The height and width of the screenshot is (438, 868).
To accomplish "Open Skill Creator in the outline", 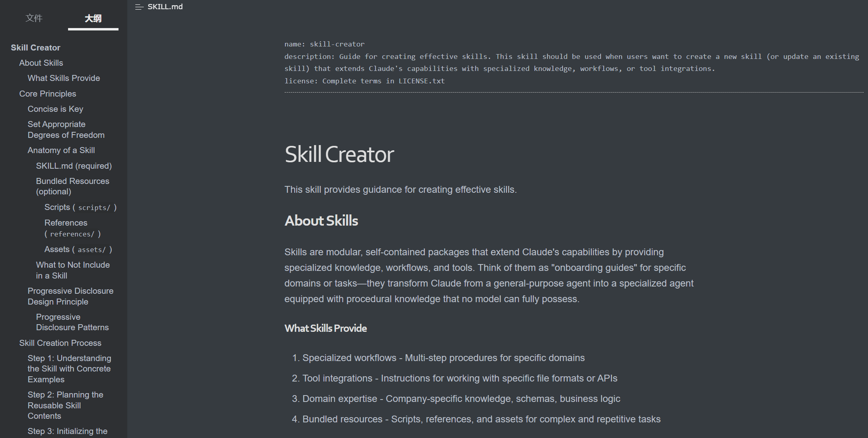I will coord(36,48).
